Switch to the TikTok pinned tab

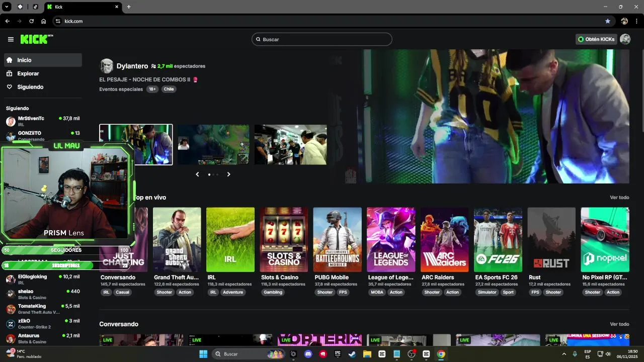tap(35, 7)
